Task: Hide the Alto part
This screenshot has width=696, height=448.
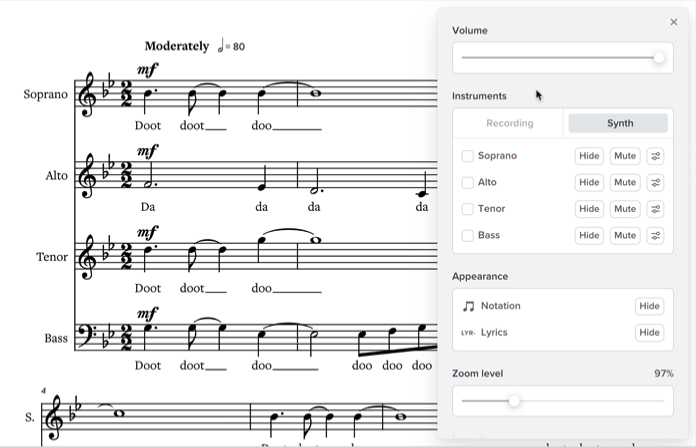Action: pyautogui.click(x=589, y=182)
